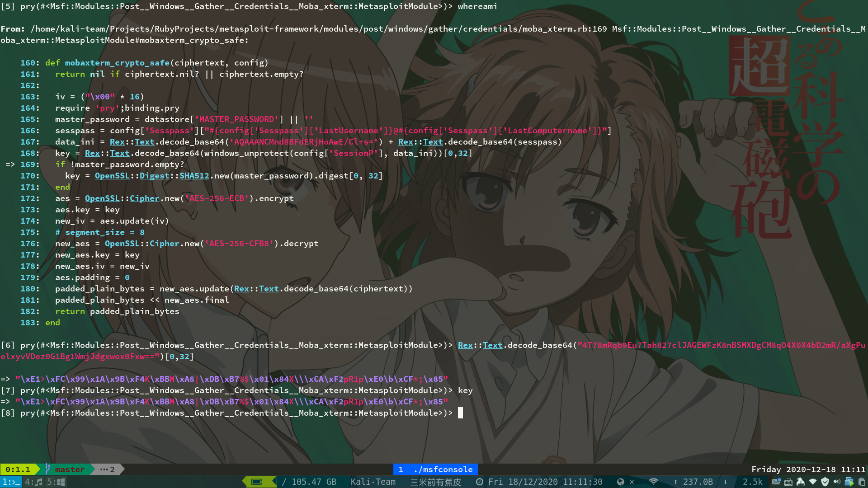Click the tmux segment showing 2

(108, 469)
